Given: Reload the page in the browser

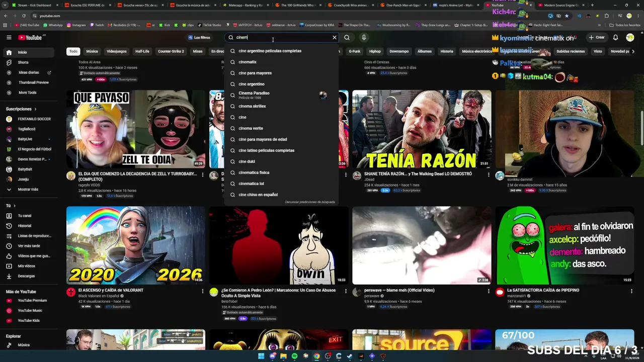Looking at the screenshot, I should pos(24,16).
